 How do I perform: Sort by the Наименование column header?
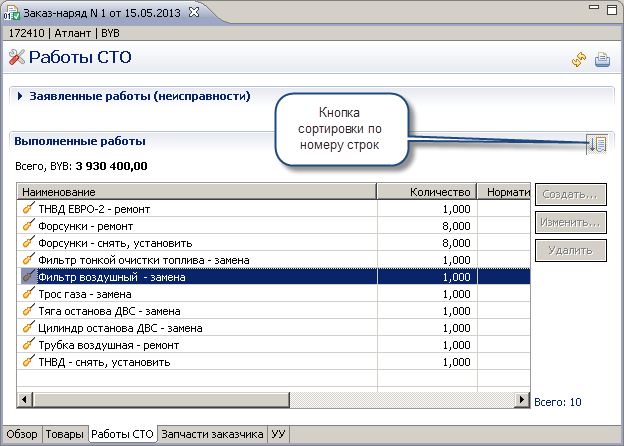[x=197, y=192]
